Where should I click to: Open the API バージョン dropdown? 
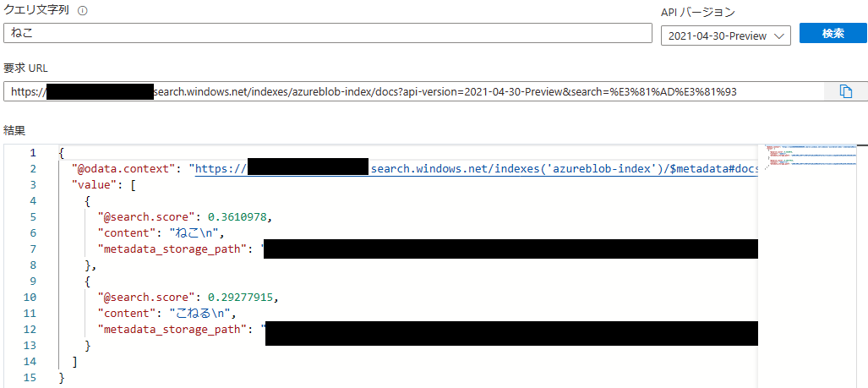click(x=725, y=36)
